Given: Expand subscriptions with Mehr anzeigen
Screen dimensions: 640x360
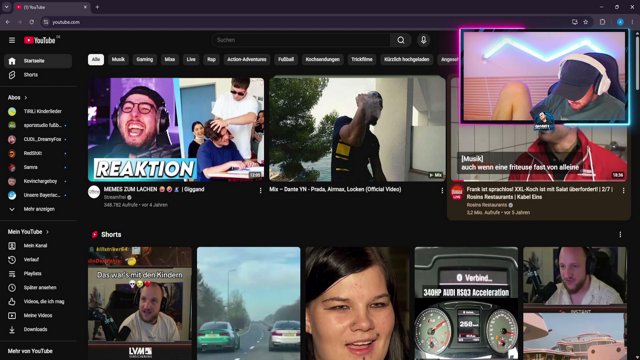Looking at the screenshot, I should (38, 209).
